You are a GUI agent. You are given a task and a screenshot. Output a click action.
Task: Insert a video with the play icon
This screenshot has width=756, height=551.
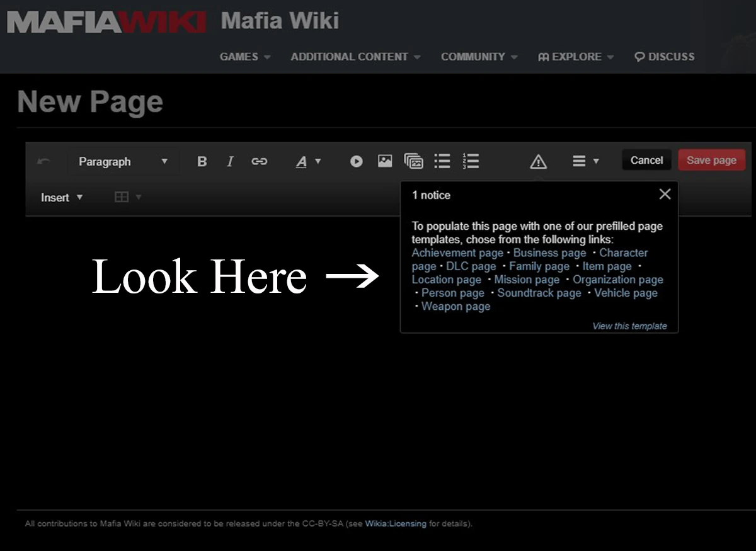point(356,161)
